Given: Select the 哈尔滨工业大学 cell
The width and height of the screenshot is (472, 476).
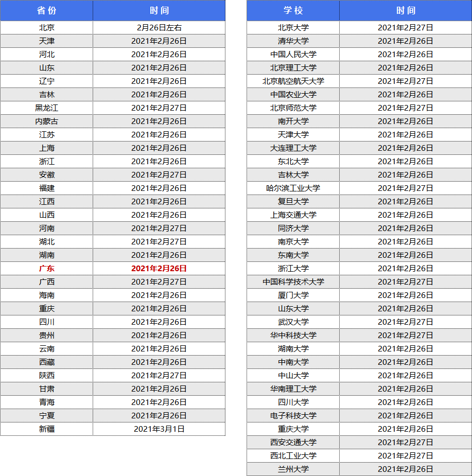Looking at the screenshot, I should coord(293,188).
